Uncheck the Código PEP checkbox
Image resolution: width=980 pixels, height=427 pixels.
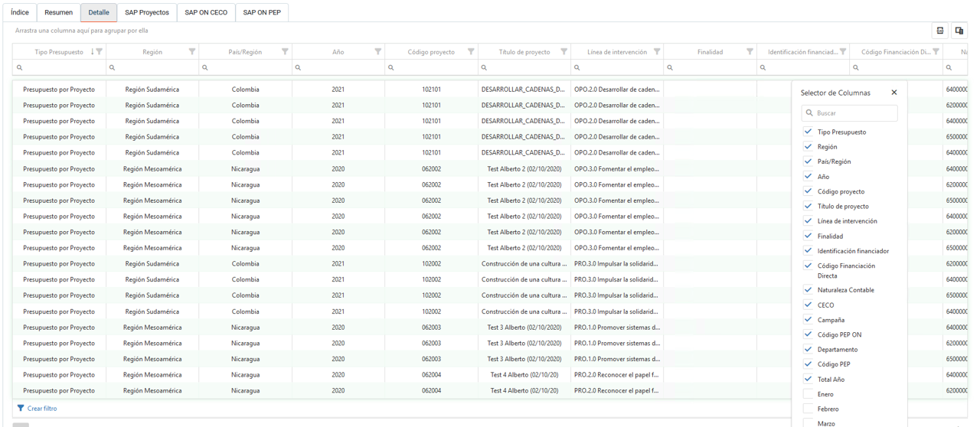coord(808,364)
